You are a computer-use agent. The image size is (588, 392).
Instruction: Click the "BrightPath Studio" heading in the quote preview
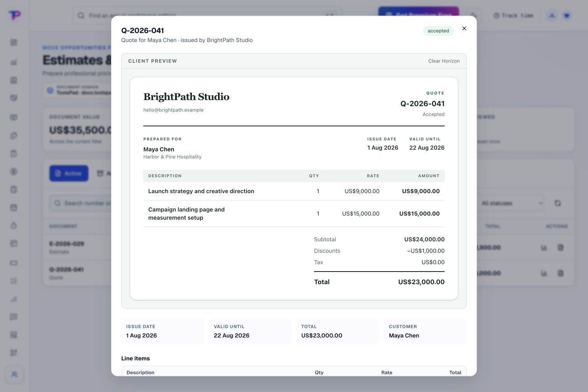186,97
